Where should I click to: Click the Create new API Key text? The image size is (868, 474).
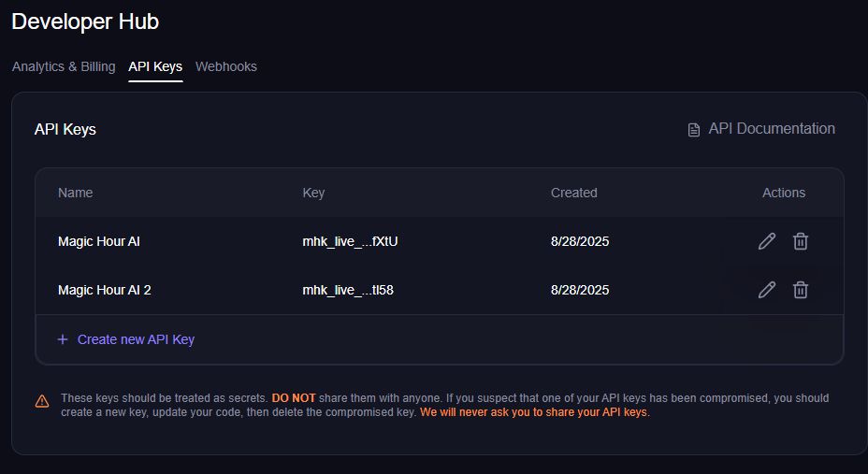[x=136, y=339]
